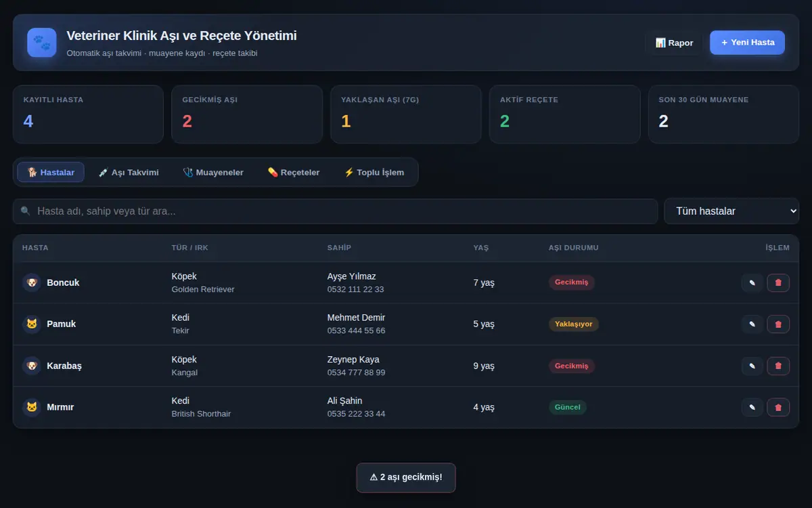The image size is (812, 508).
Task: Click the patient search input field
Action: (x=336, y=211)
